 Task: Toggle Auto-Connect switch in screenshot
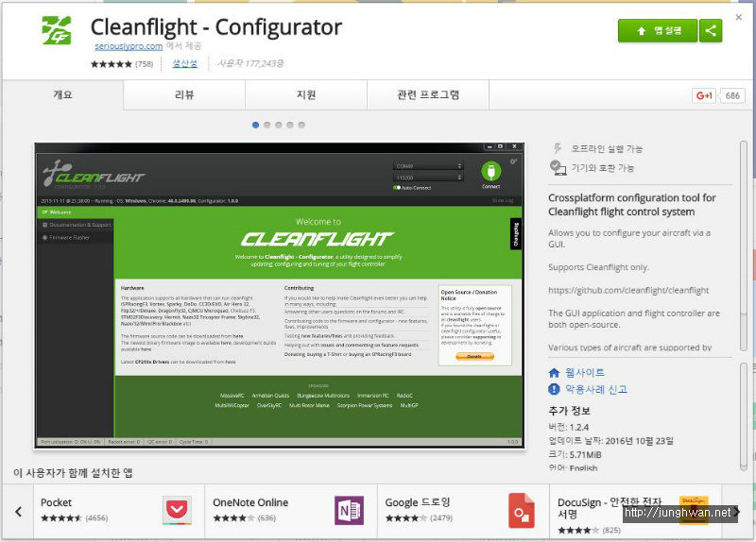[x=397, y=188]
